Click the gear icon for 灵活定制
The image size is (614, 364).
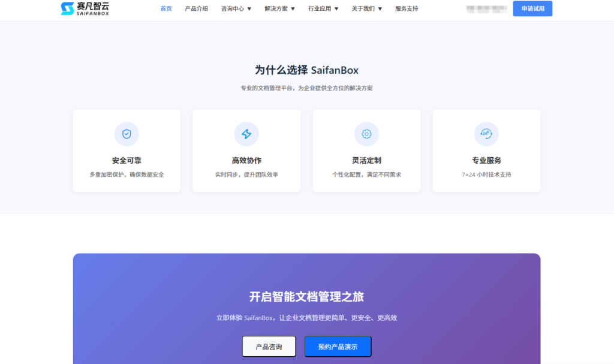point(366,134)
